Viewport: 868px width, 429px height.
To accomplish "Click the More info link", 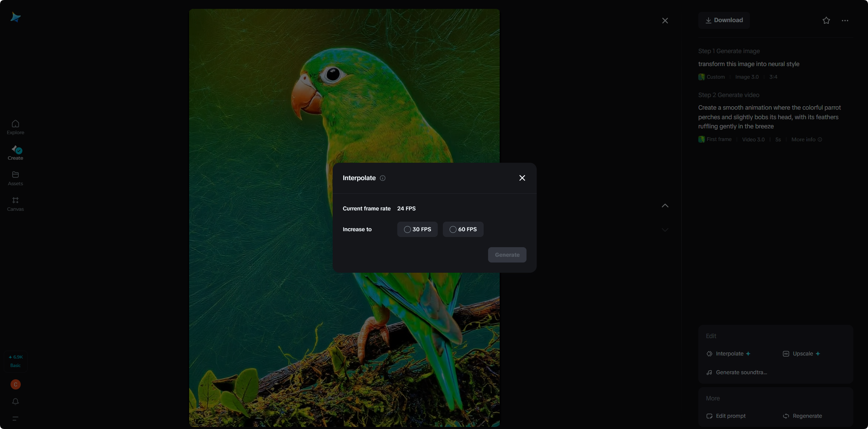I will pyautogui.click(x=806, y=140).
